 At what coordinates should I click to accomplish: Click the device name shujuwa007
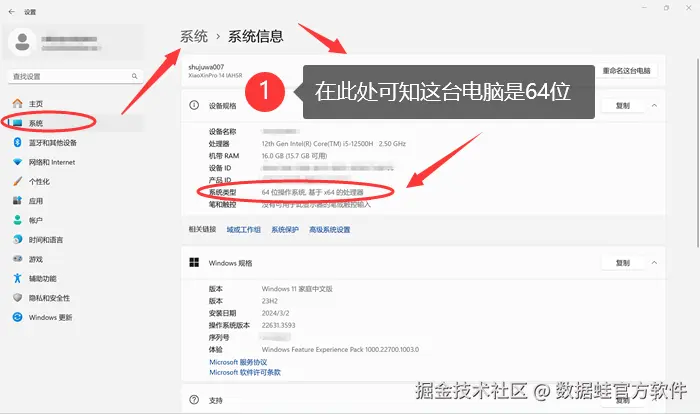pyautogui.click(x=206, y=67)
